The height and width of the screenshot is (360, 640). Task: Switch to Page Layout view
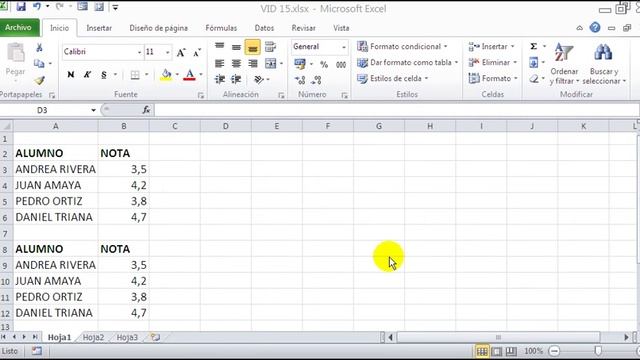[x=497, y=351]
